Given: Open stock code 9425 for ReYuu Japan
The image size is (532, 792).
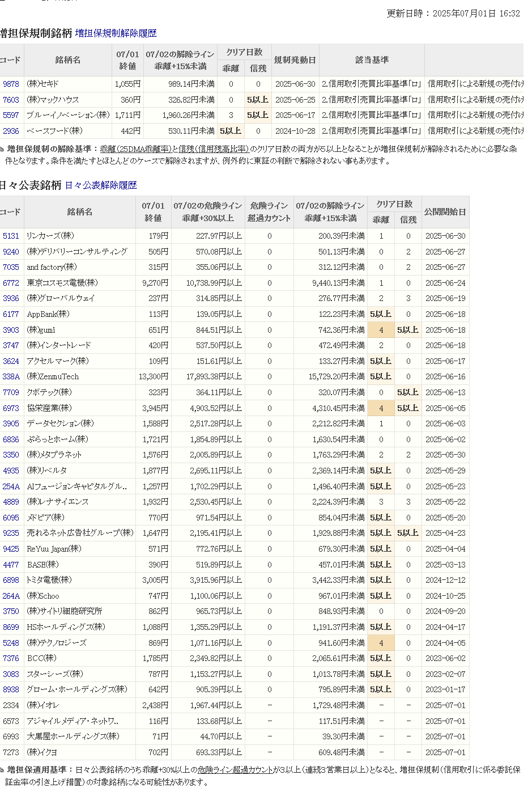Looking at the screenshot, I should (x=11, y=549).
